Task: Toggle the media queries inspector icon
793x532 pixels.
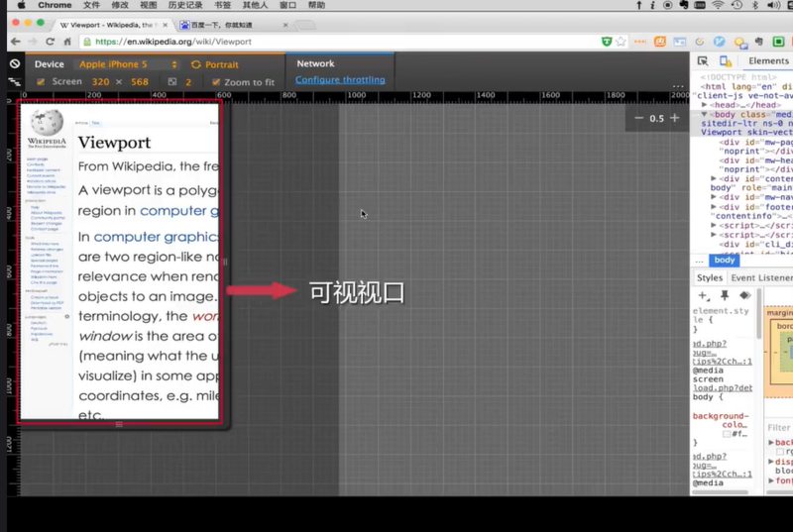Action: point(14,81)
